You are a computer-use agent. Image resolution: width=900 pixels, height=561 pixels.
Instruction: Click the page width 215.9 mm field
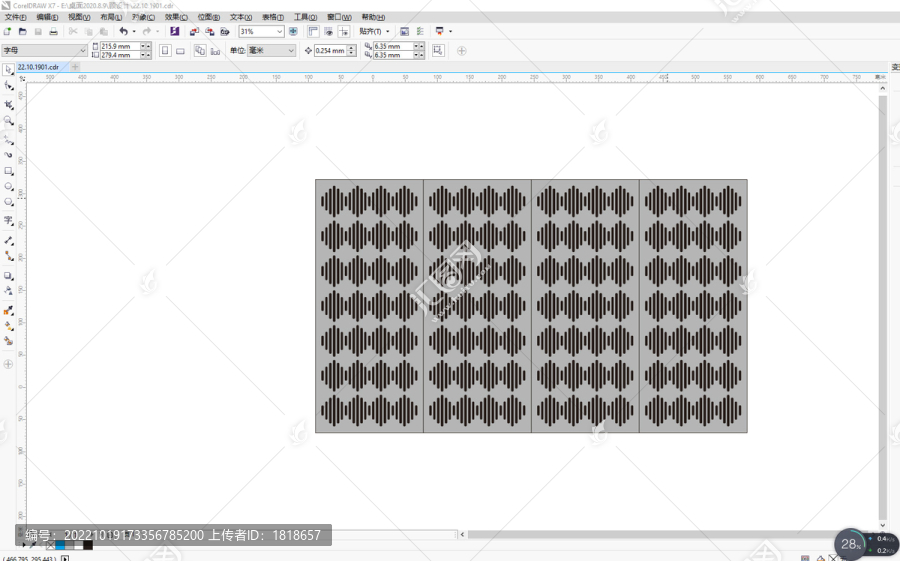121,46
